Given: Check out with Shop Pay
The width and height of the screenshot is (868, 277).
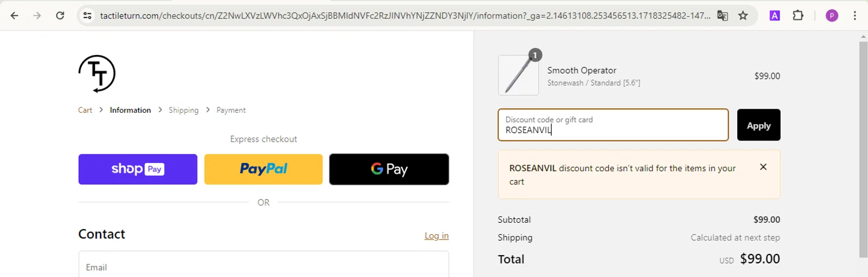Looking at the screenshot, I should 138,169.
